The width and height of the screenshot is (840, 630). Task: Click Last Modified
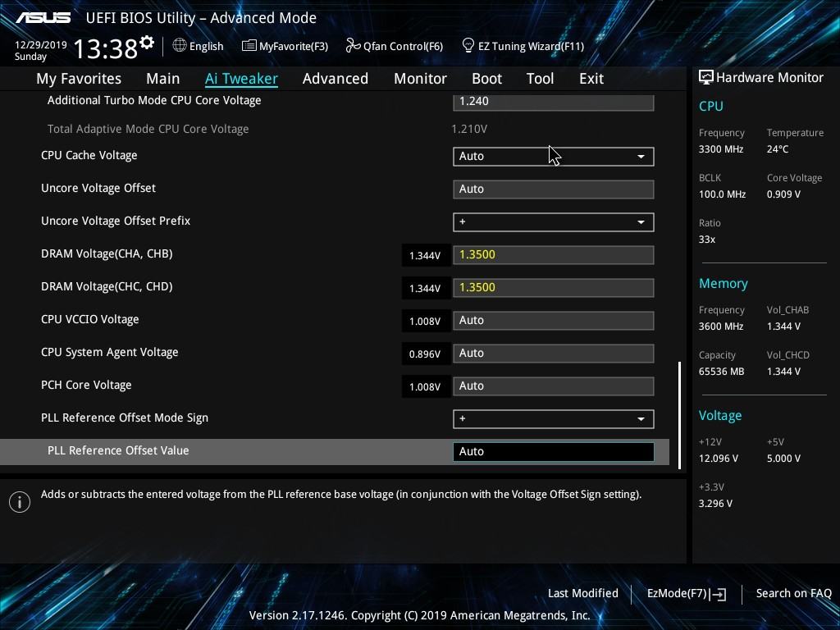pos(583,593)
